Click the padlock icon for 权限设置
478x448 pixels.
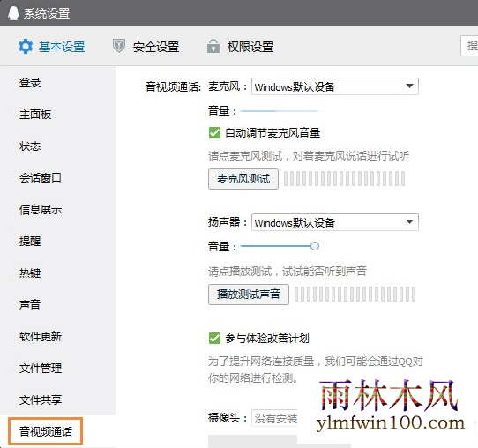tap(213, 46)
